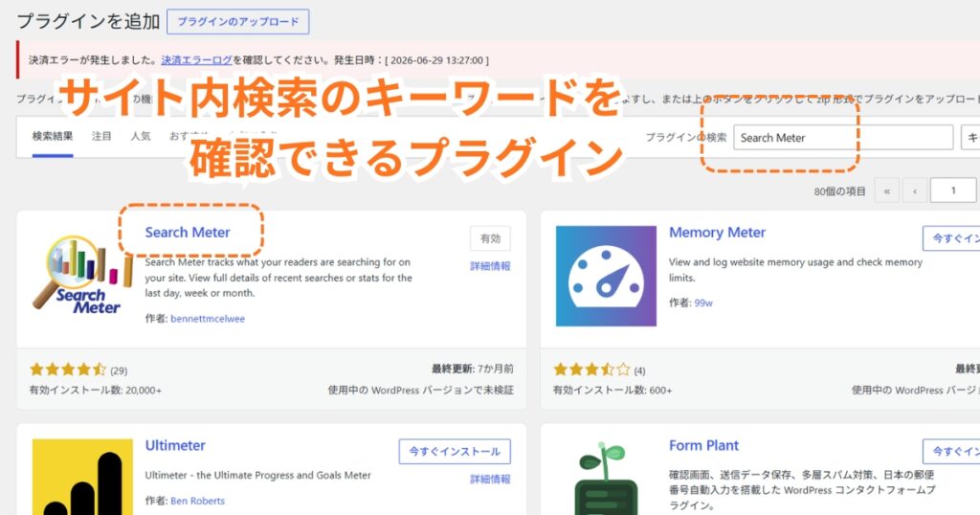Open author link bennettmcelwee
980x515 pixels.
point(208,319)
